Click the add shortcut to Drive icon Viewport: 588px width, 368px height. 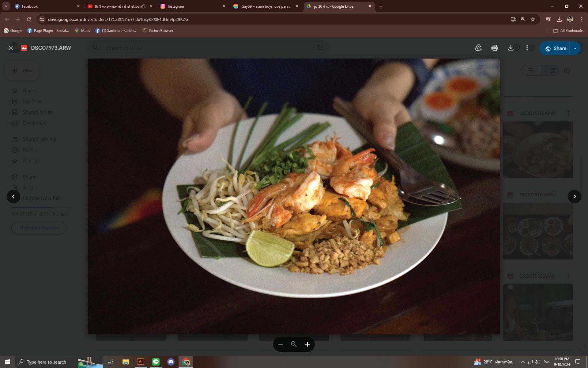478,48
